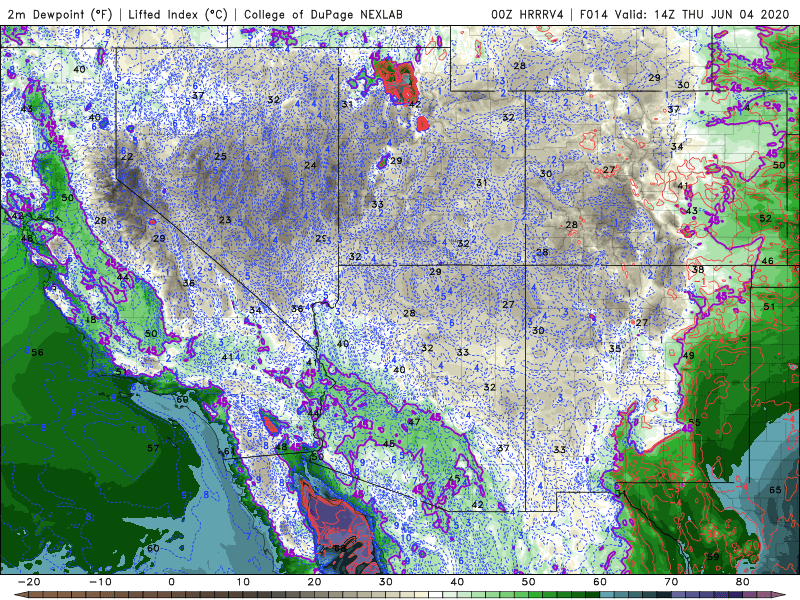Click the 'Lifted Index (°C)' title label

[x=178, y=14]
